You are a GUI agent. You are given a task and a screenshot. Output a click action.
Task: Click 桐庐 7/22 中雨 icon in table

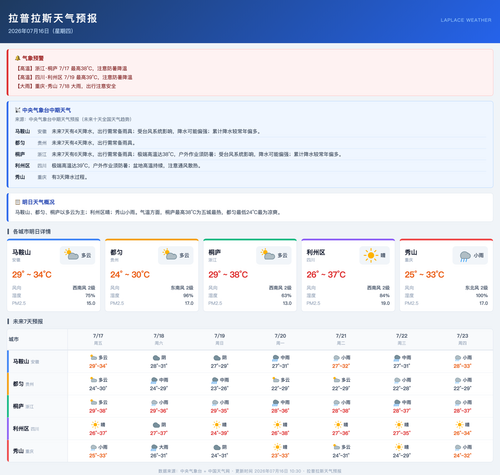point(397,402)
